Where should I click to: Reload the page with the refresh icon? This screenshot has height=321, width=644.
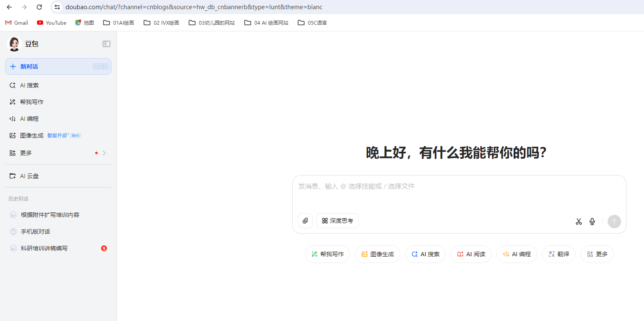tap(39, 7)
